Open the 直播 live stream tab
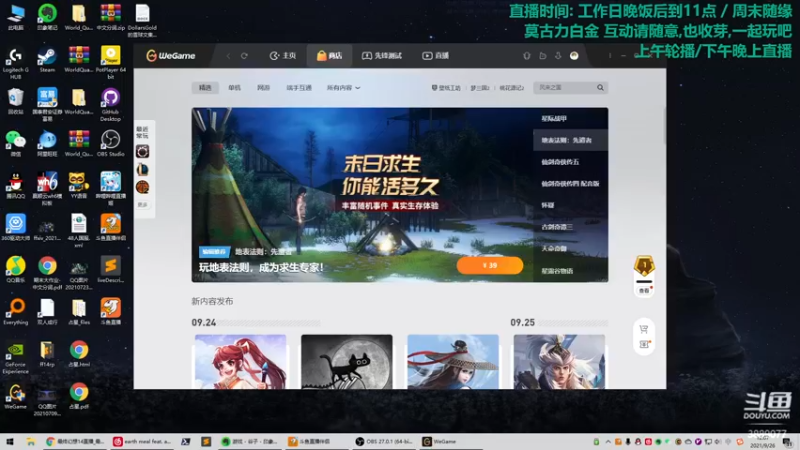Screen dimensions: 800x450 click(x=435, y=56)
